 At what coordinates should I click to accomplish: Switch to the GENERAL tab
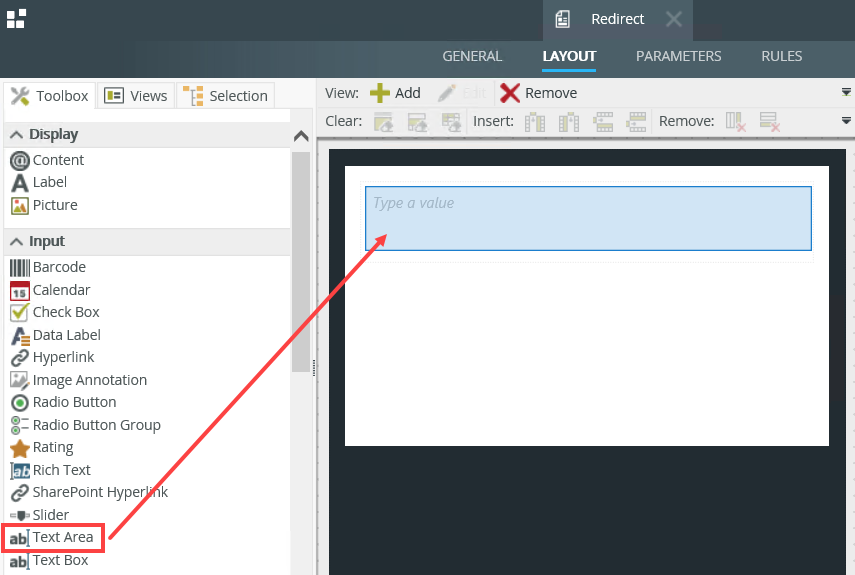coord(472,56)
